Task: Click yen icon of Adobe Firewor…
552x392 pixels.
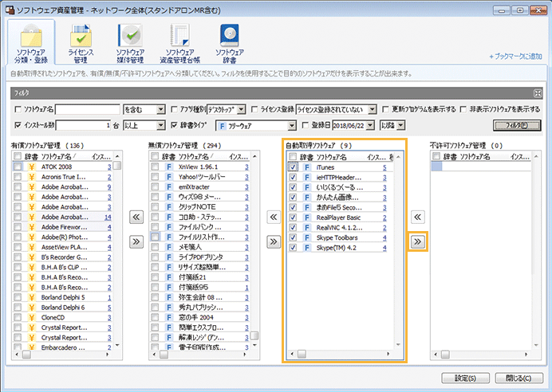Action: pyautogui.click(x=32, y=227)
